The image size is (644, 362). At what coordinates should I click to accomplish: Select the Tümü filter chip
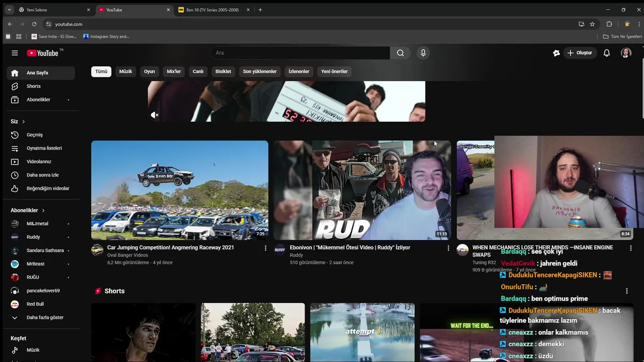101,71
